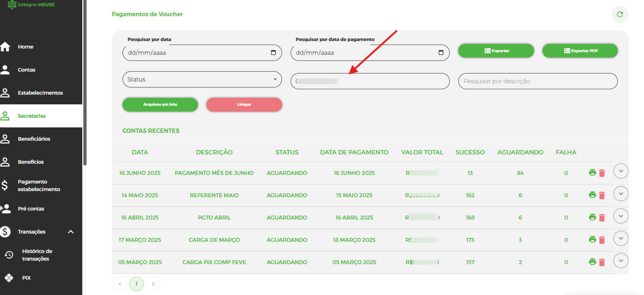Click the Exportar PDF button
The image size is (644, 295).
(x=580, y=51)
